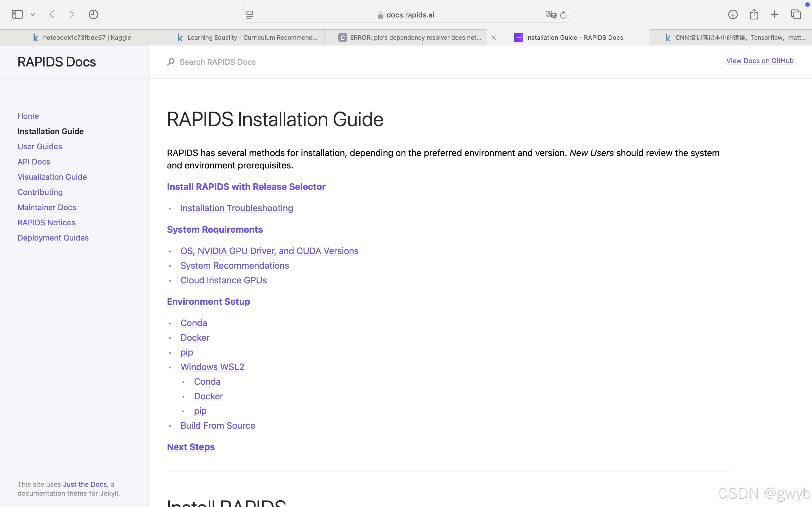Screen dimensions: 812x507
Task: Open Deployment Guides in the sidebar
Action: tap(53, 238)
